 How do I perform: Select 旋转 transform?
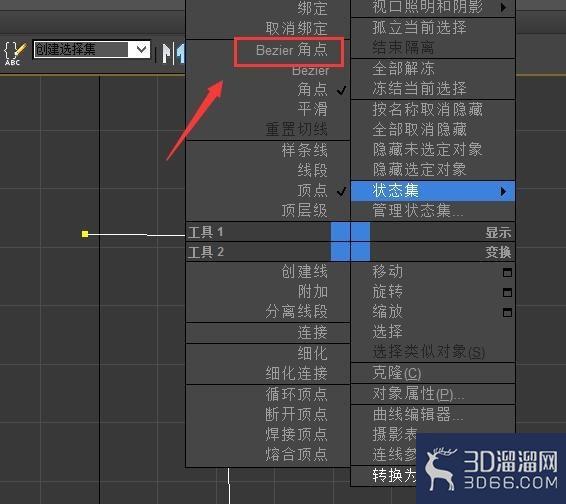click(387, 291)
